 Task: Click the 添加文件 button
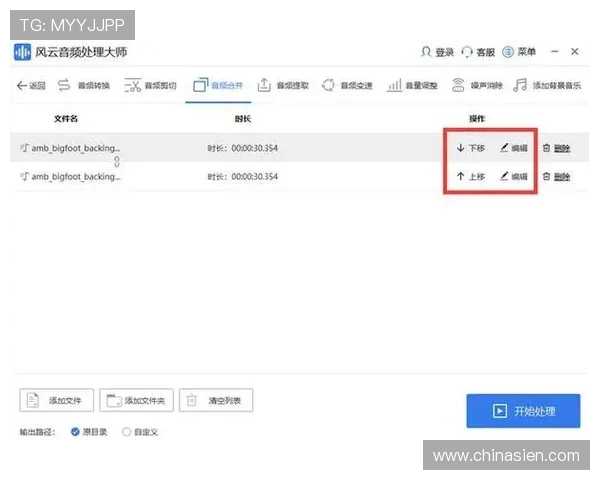pos(57,400)
